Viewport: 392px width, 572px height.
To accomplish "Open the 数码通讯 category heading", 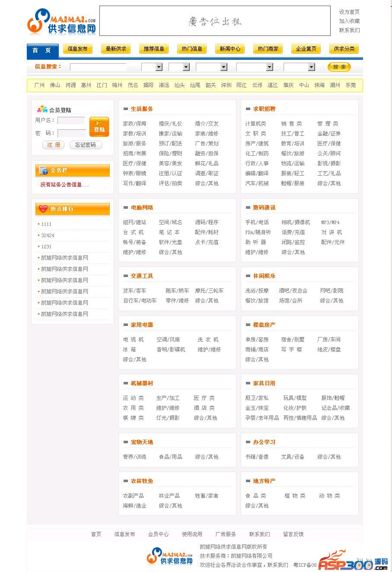I will (x=264, y=208).
